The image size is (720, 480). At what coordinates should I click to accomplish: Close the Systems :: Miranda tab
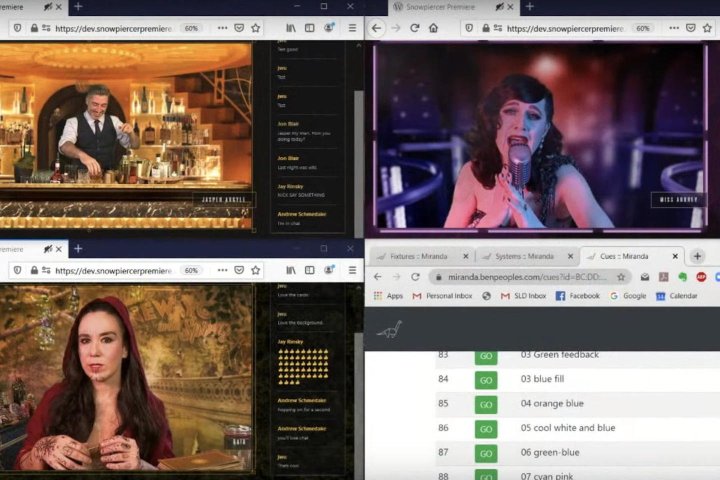[570, 256]
